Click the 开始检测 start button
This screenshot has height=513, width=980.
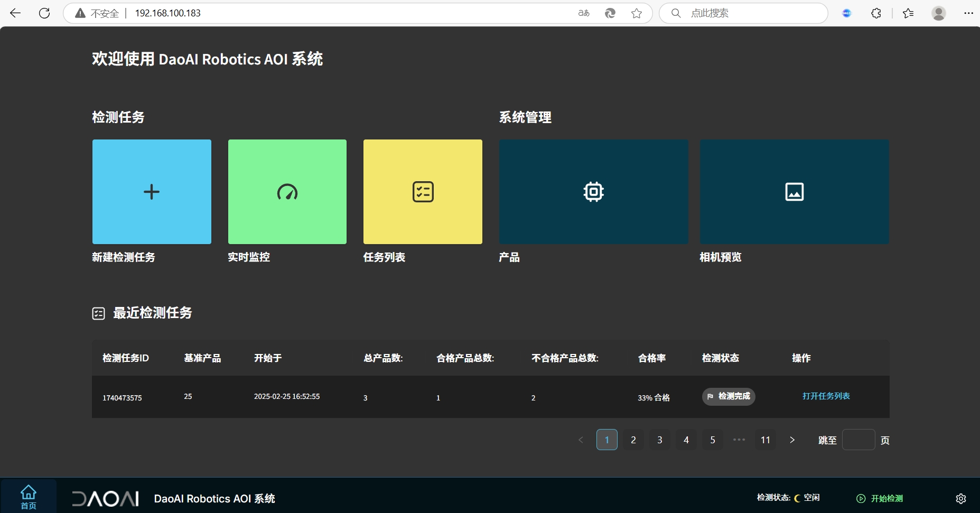pyautogui.click(x=880, y=498)
